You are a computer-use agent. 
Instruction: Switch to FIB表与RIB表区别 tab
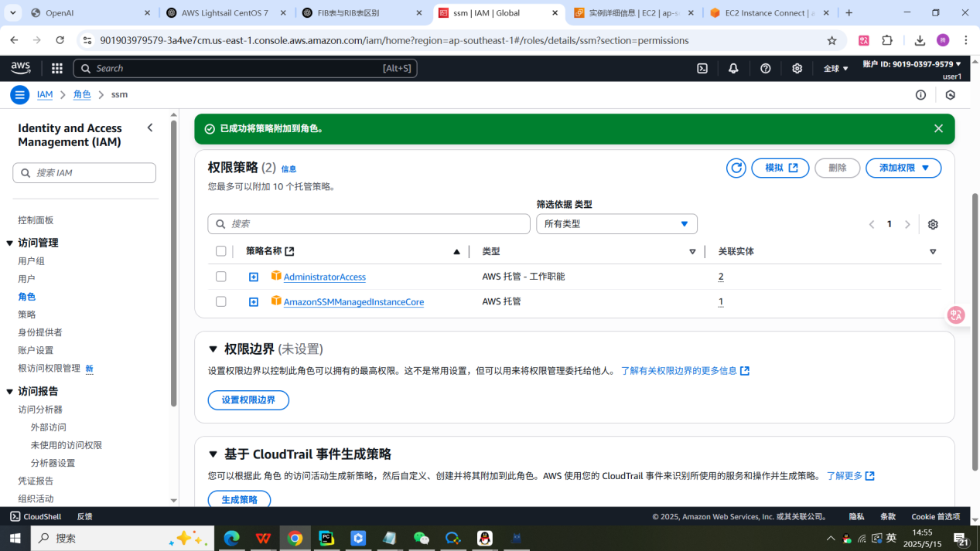[x=362, y=13]
